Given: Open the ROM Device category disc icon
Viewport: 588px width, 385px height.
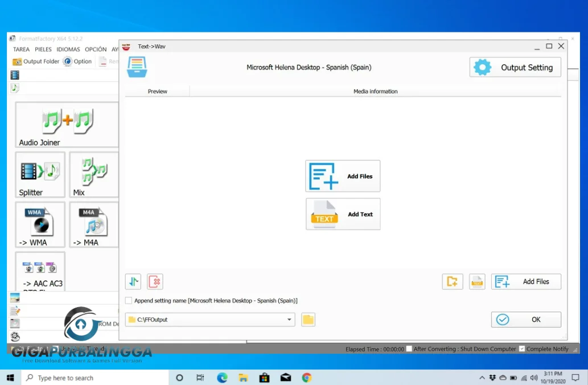Looking at the screenshot, I should 15,323.
